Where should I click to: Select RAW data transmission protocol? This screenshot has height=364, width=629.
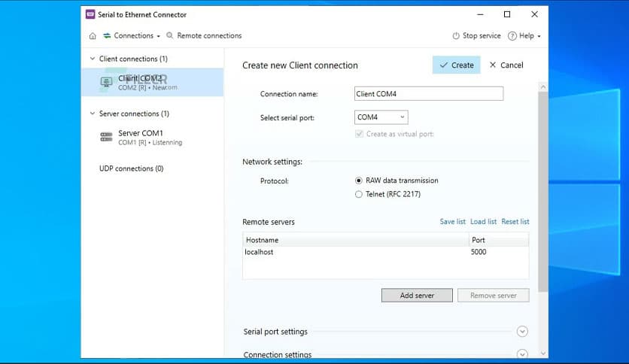359,180
